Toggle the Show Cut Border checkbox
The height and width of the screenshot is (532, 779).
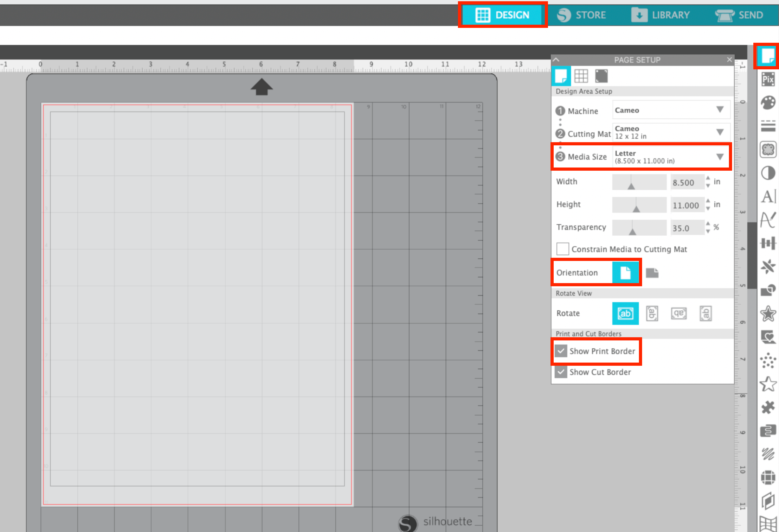point(561,371)
